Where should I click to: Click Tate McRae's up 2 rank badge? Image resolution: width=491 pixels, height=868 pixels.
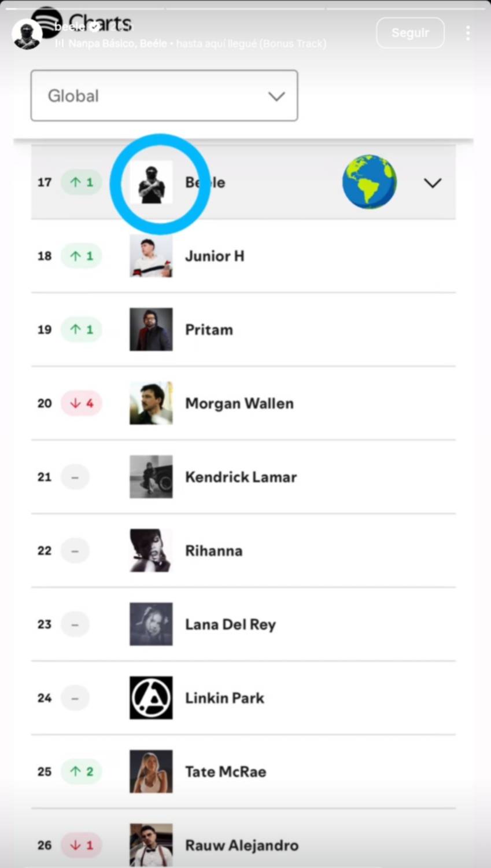pos(82,771)
